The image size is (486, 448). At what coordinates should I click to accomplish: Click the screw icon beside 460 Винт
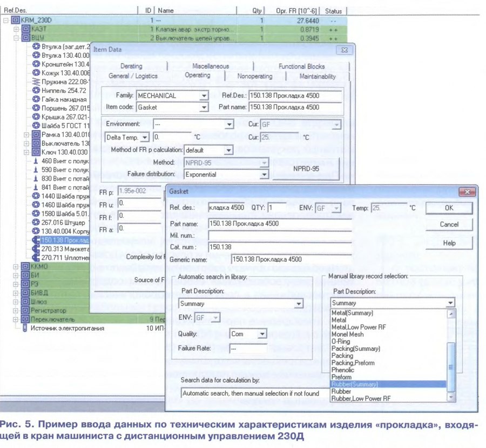point(36,161)
